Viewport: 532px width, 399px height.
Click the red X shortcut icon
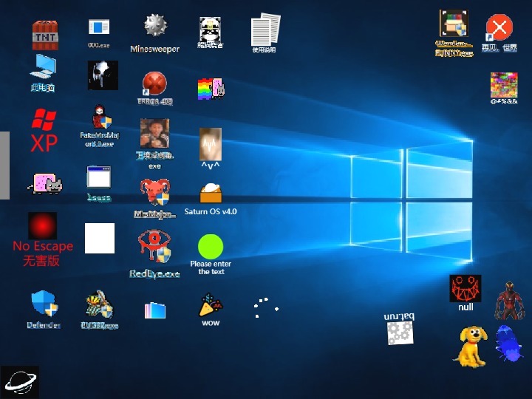pyautogui.click(x=499, y=29)
